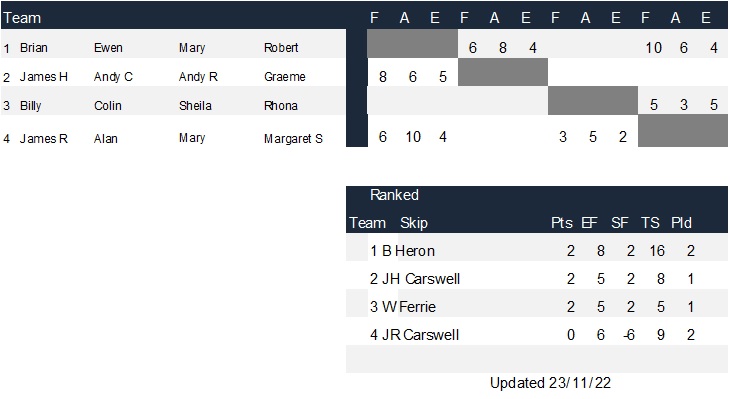Select the TS column header
The width and height of the screenshot is (730, 399).
[x=650, y=223]
